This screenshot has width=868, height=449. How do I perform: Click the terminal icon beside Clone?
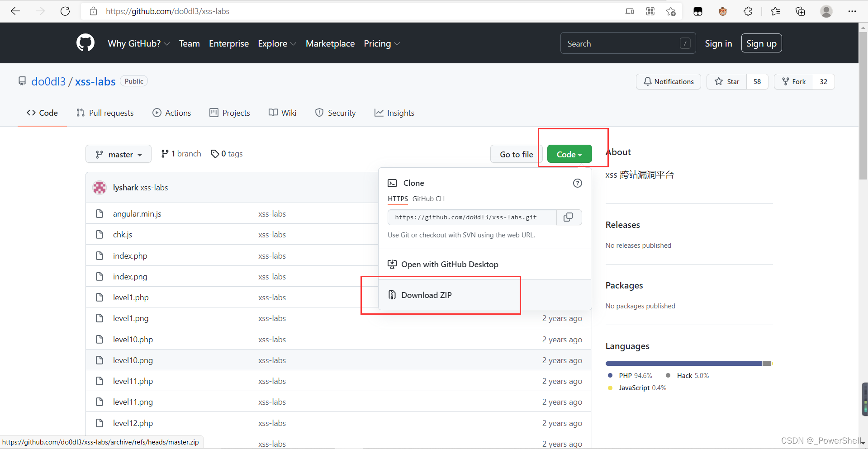coord(392,183)
